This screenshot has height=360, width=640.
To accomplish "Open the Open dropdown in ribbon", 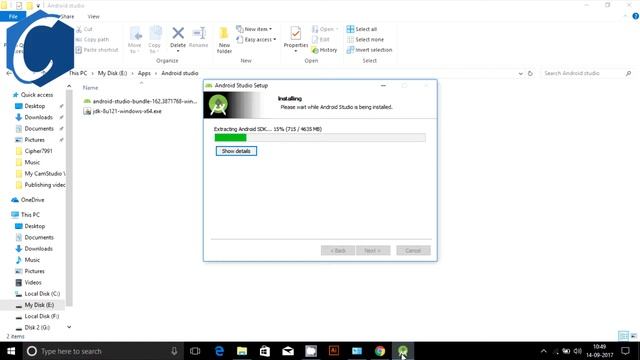I will coord(325,29).
